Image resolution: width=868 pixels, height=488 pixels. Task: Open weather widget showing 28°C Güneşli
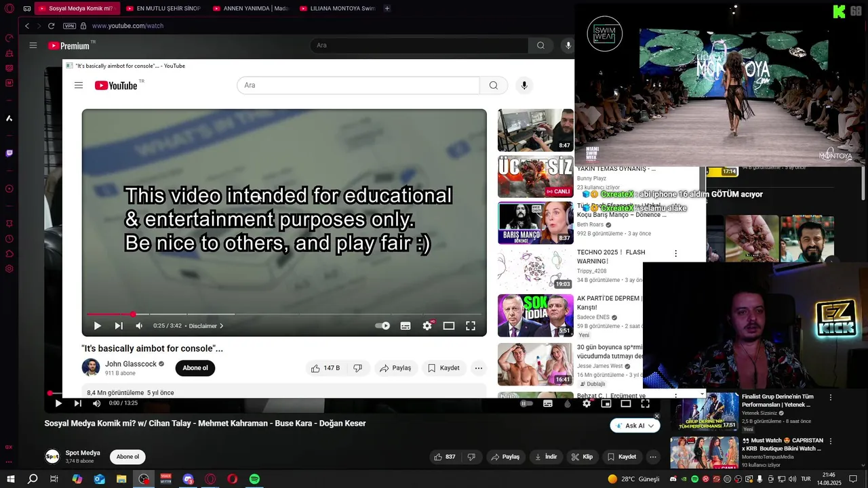(x=633, y=479)
